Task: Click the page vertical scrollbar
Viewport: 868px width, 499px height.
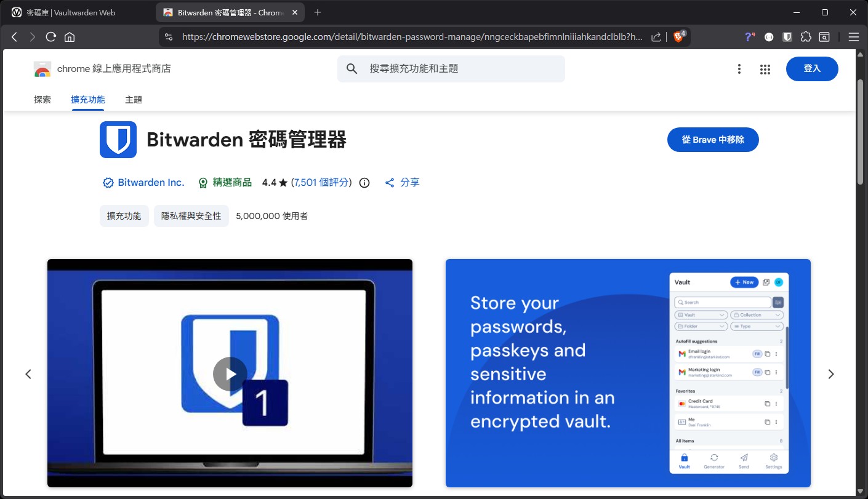Action: (x=860, y=132)
